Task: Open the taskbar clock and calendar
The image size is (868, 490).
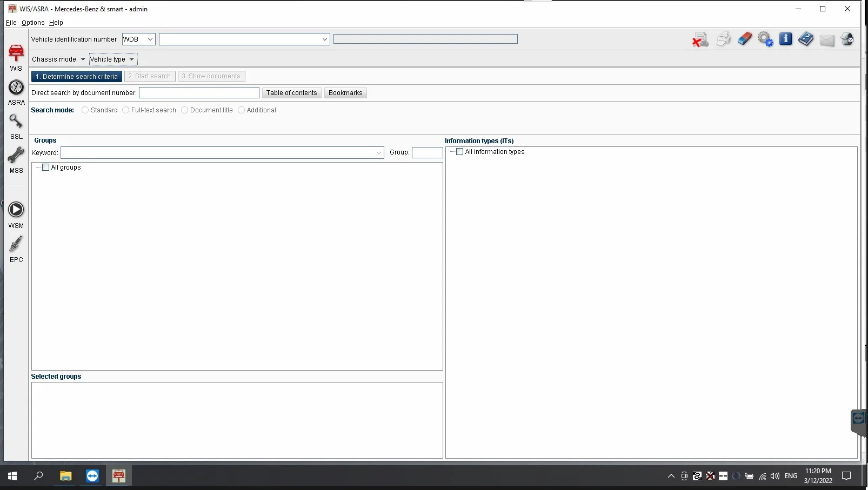Action: tap(818, 476)
